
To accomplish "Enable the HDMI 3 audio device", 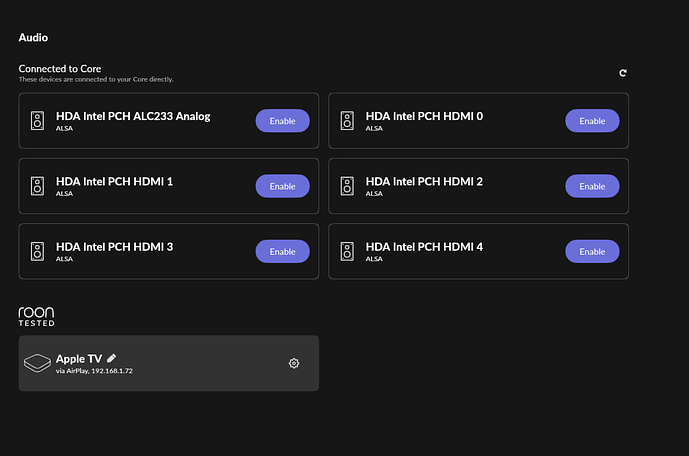I will point(283,251).
